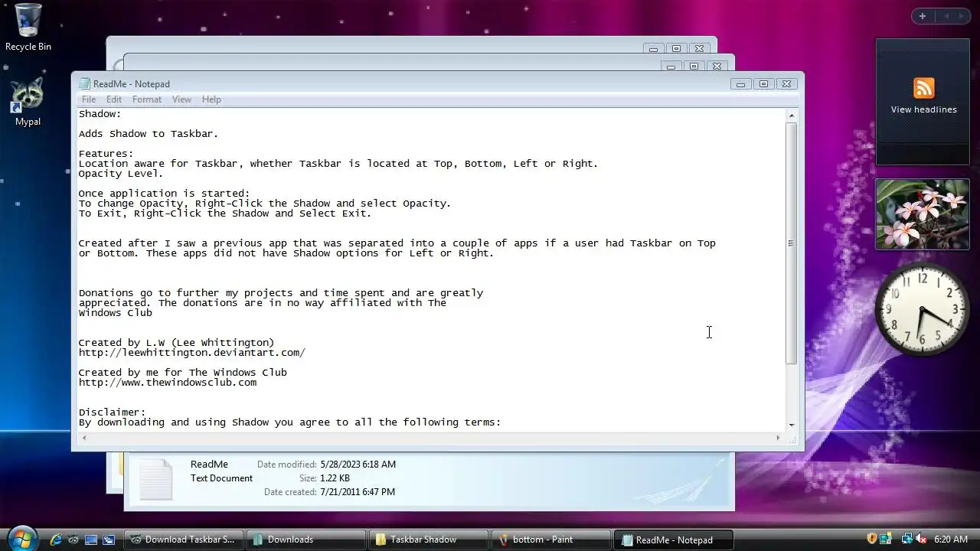The height and width of the screenshot is (551, 980).
Task: Minimize the ReadMe Notepad window
Action: point(740,84)
